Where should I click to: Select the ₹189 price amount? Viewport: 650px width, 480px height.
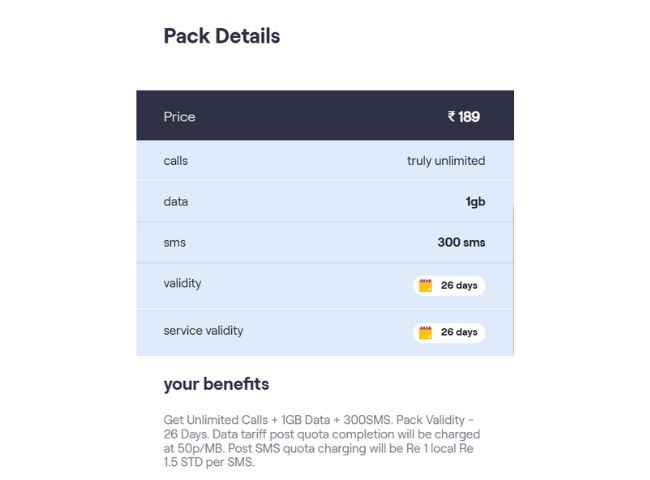point(464,117)
